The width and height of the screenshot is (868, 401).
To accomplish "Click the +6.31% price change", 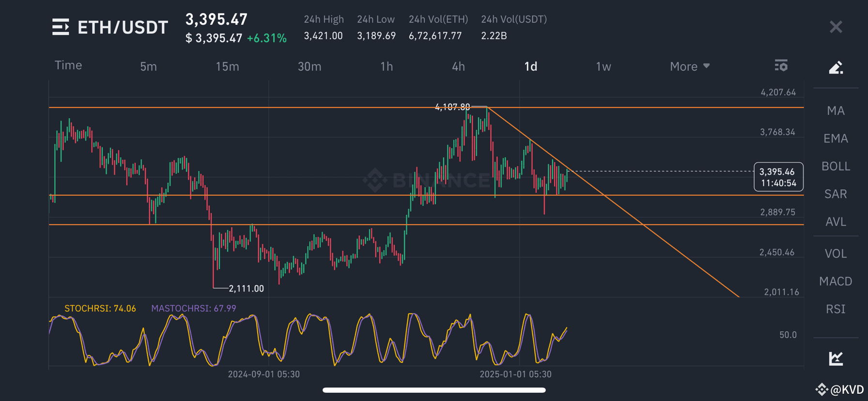I will 267,38.
